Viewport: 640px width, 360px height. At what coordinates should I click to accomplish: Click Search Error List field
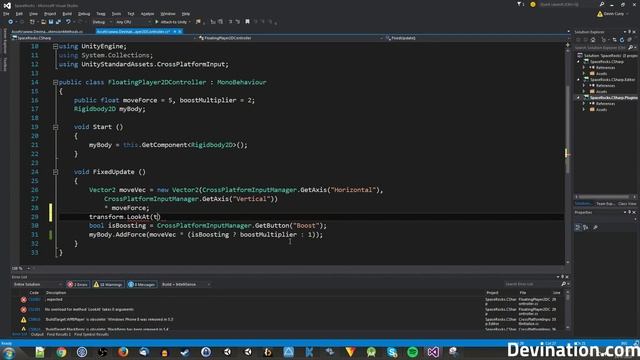[532, 284]
